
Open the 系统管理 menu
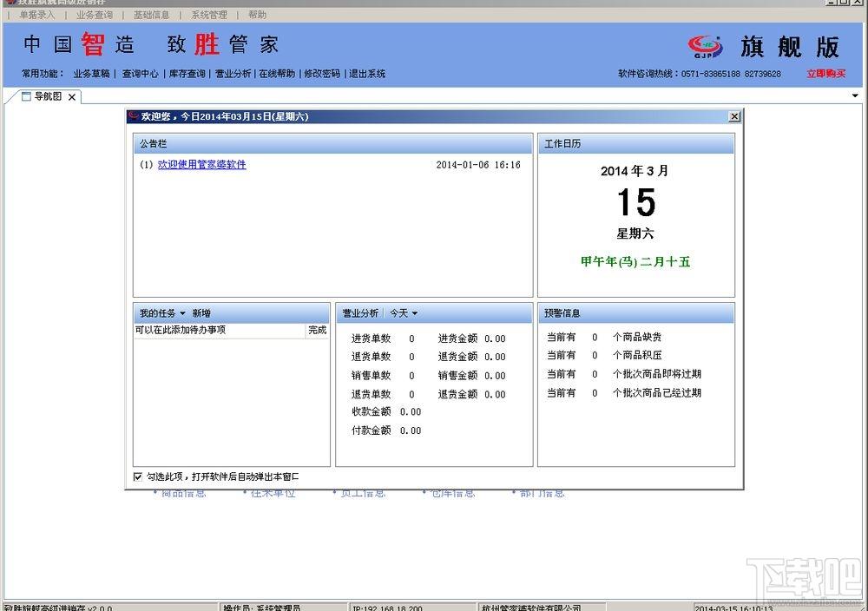[x=209, y=15]
